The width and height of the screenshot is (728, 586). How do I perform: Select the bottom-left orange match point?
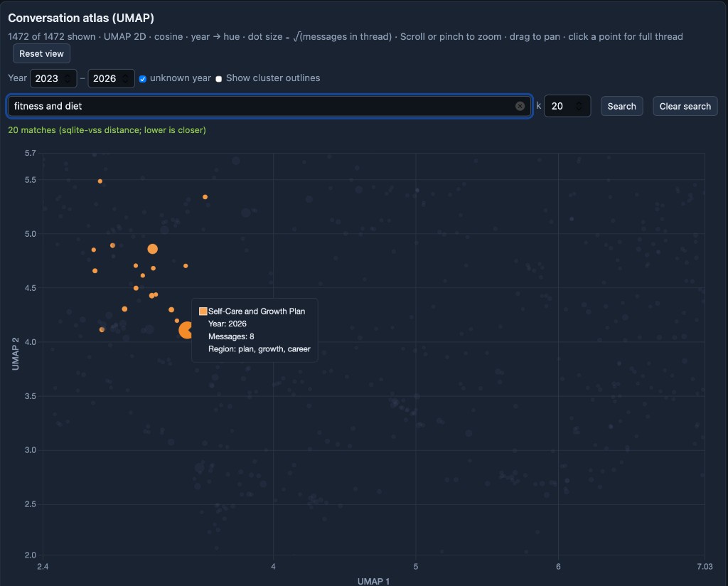(102, 329)
